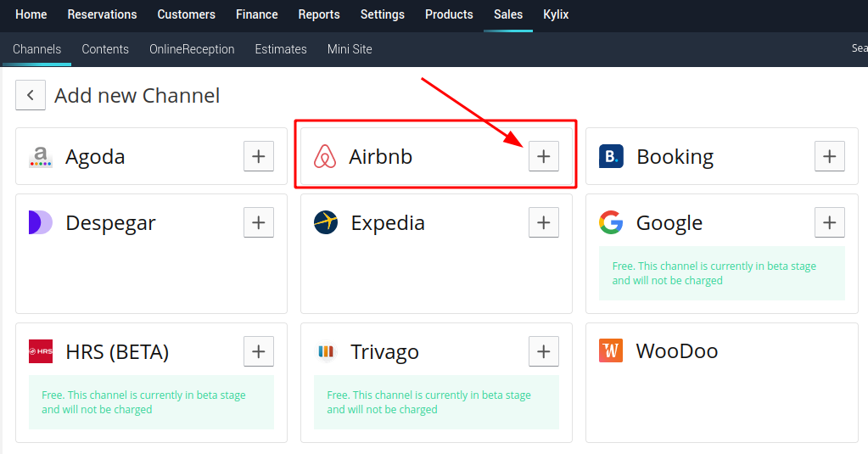Click the red HRS logo icon
Screen dimensions: 868x454
point(41,351)
